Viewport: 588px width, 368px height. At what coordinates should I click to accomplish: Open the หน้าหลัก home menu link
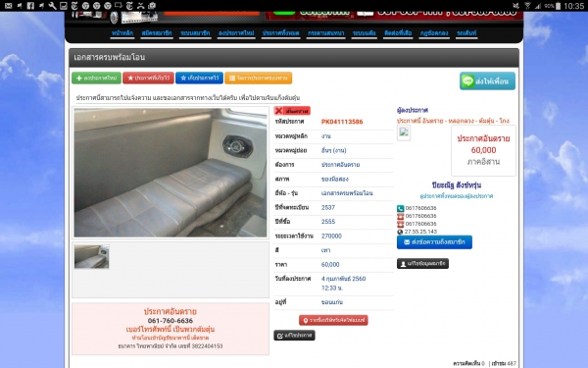(122, 33)
